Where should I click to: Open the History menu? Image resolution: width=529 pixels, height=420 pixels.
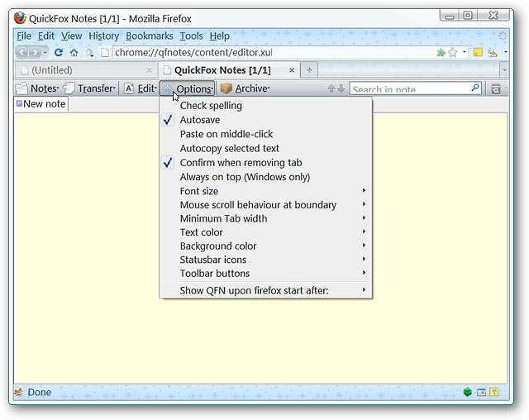[x=103, y=36]
